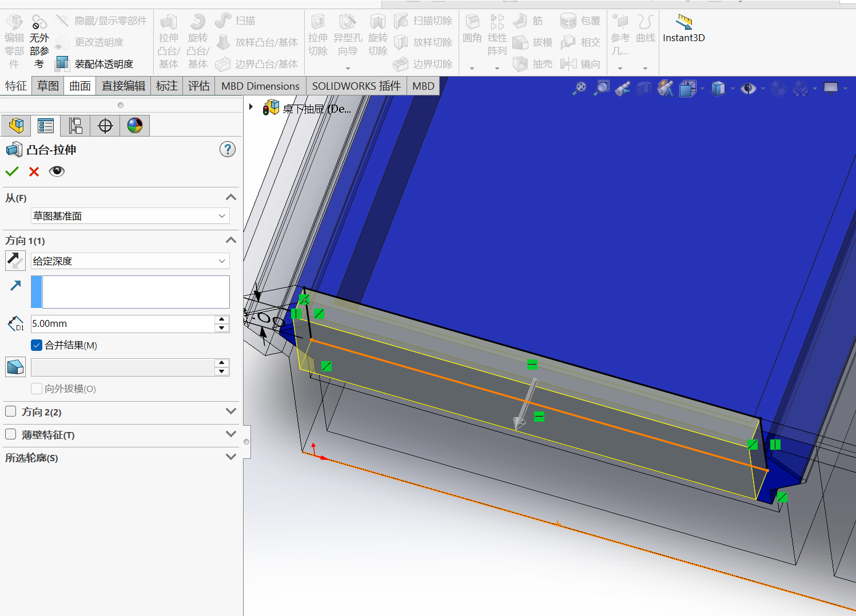Open the DisplayManager color ball tab
The width and height of the screenshot is (856, 616).
[135, 126]
